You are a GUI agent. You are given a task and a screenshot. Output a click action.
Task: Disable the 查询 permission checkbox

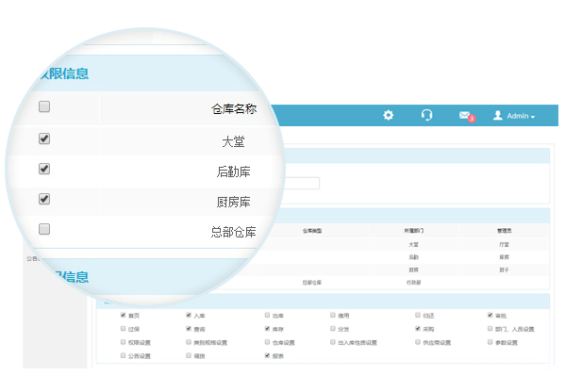click(x=189, y=329)
